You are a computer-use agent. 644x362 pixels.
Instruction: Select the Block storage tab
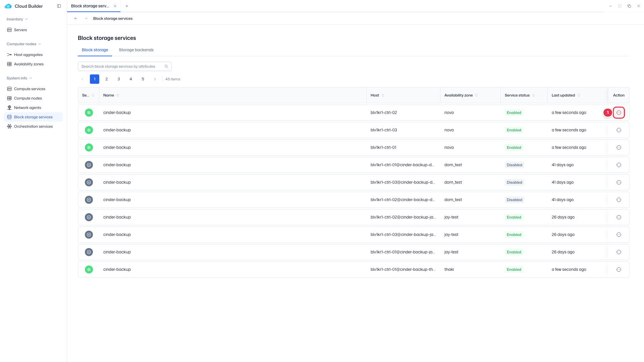coord(95,50)
